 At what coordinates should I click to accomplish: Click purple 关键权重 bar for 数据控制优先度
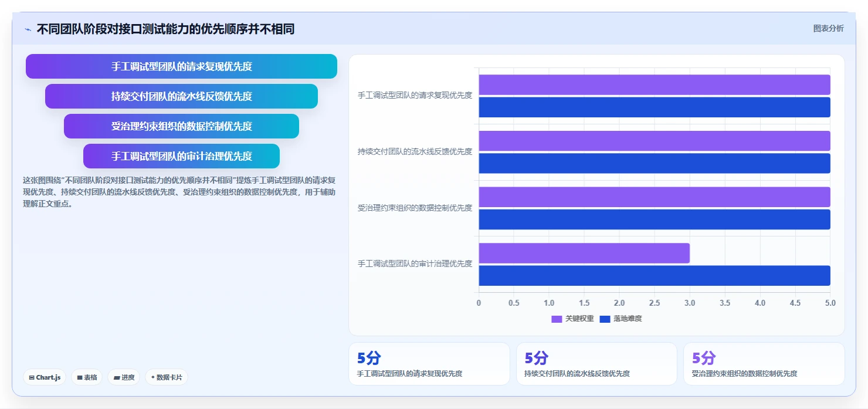click(x=655, y=197)
